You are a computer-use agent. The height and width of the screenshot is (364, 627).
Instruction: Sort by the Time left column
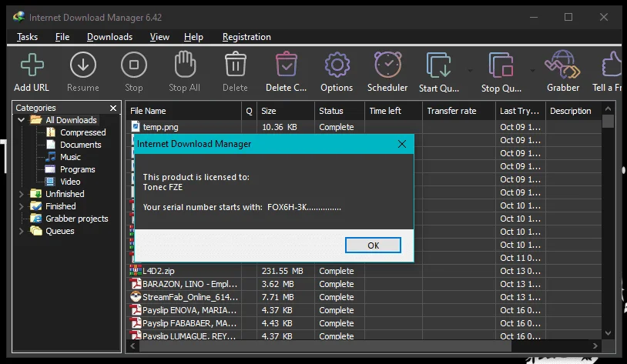pos(394,111)
